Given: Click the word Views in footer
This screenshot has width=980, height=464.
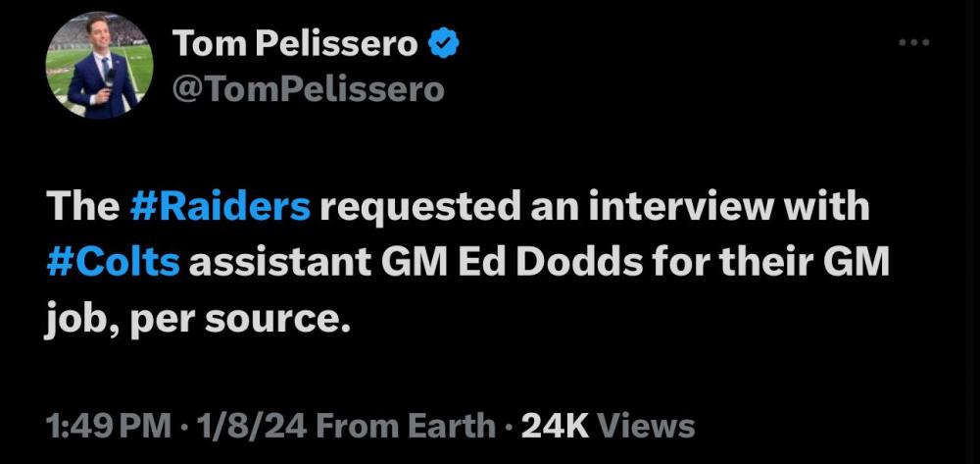Looking at the screenshot, I should (646, 425).
